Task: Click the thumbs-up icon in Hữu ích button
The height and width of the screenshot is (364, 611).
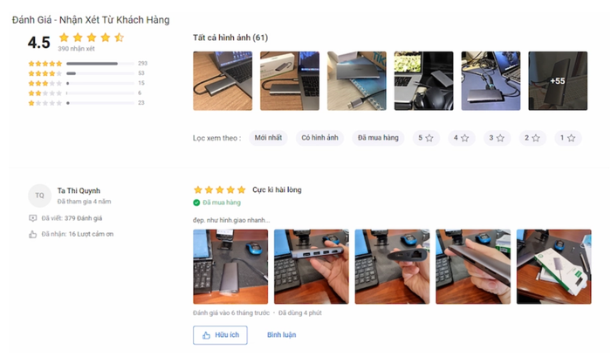Action: pyautogui.click(x=206, y=335)
